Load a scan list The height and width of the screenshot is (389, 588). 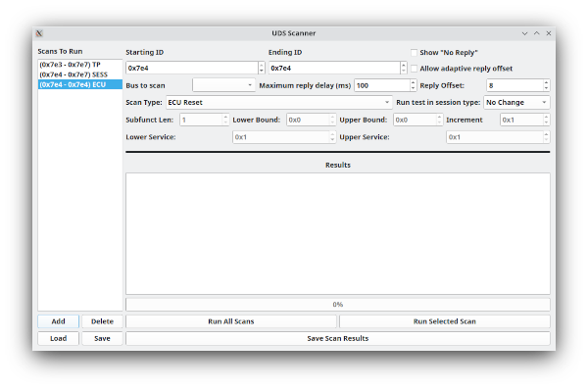(x=58, y=338)
